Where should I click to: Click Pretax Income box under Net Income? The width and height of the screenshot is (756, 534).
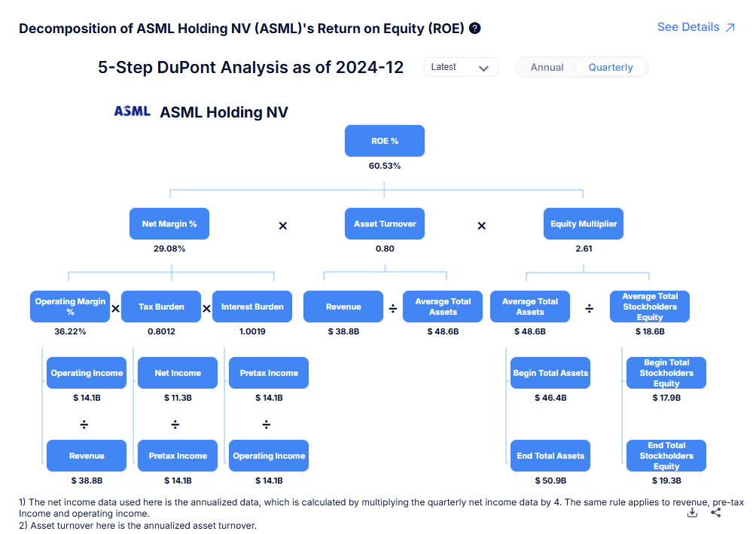tap(178, 456)
